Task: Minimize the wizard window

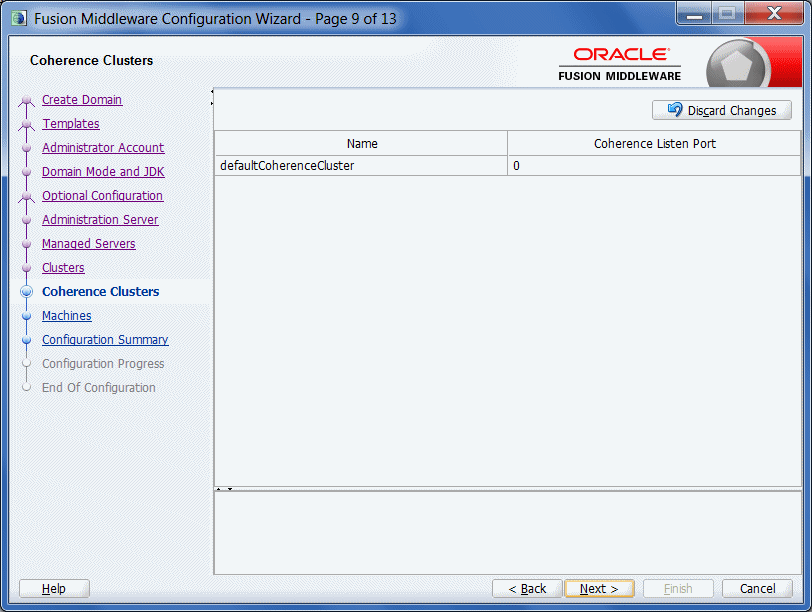Action: pyautogui.click(x=694, y=13)
